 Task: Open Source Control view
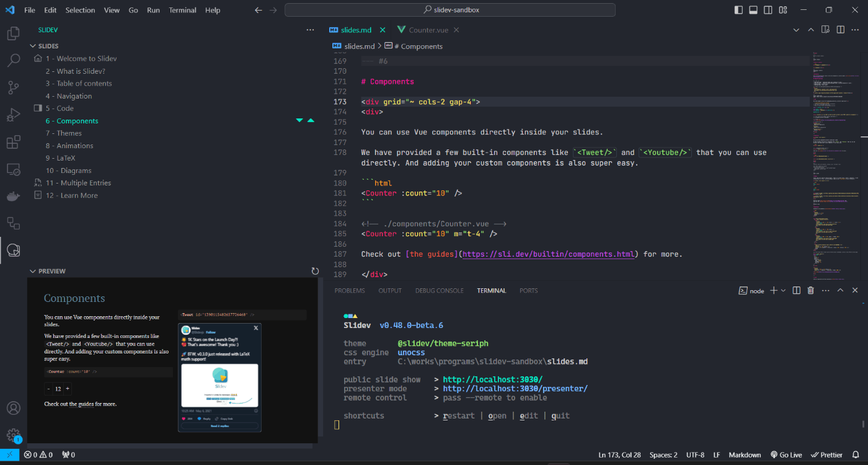[x=13, y=87]
